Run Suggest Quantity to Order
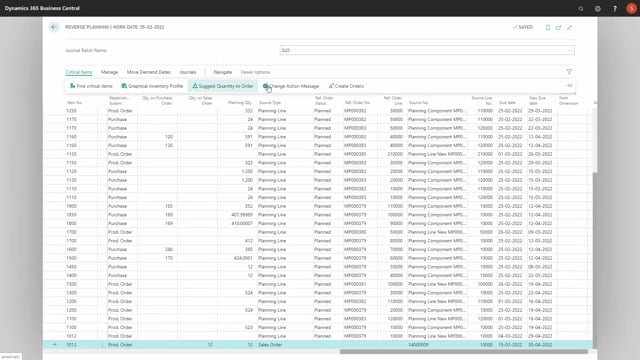The image size is (640, 360). [223, 86]
